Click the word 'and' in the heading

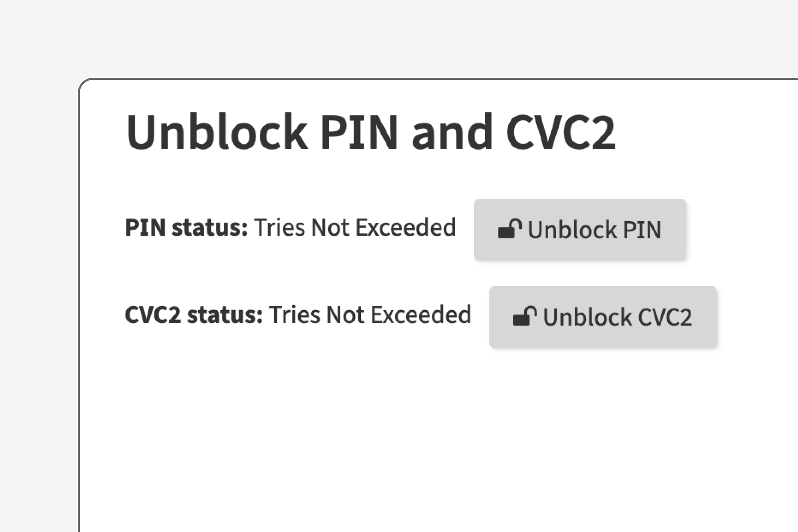452,132
